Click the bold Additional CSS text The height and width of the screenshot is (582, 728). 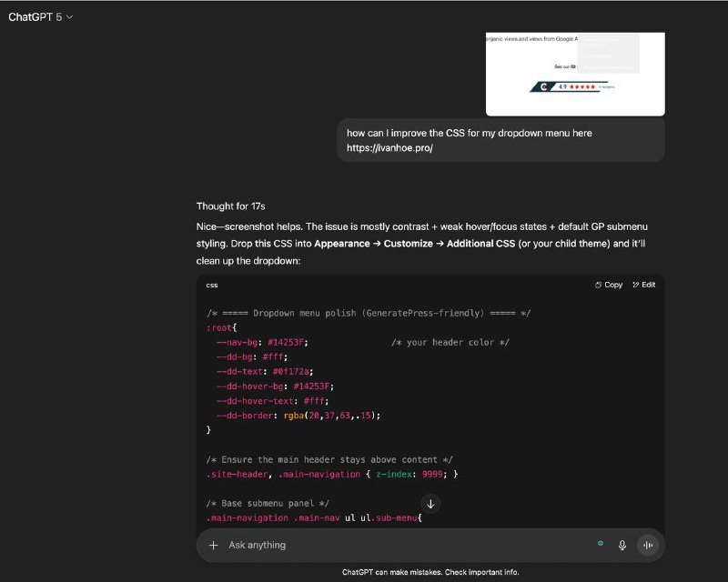point(481,244)
